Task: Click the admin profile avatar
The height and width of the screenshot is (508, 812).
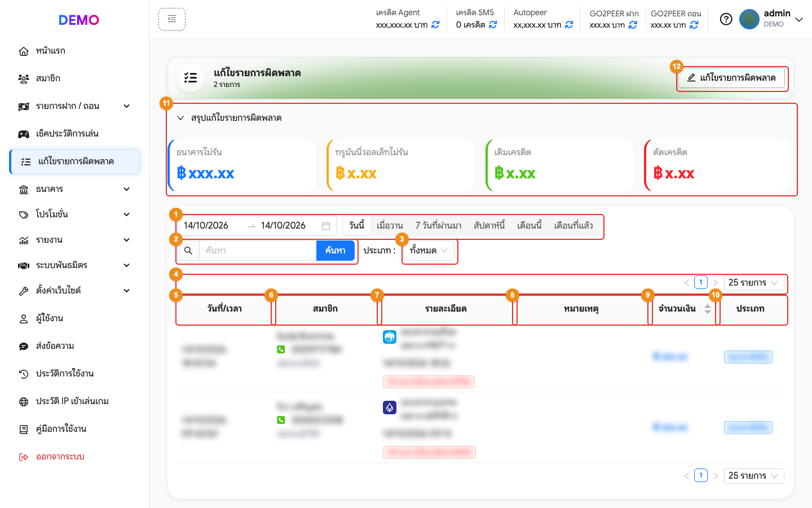Action: [x=749, y=19]
